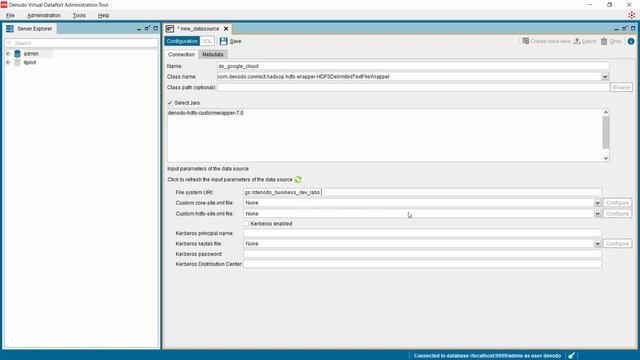Click the blue info icon
The width and height of the screenshot is (640, 360).
pyautogui.click(x=631, y=41)
